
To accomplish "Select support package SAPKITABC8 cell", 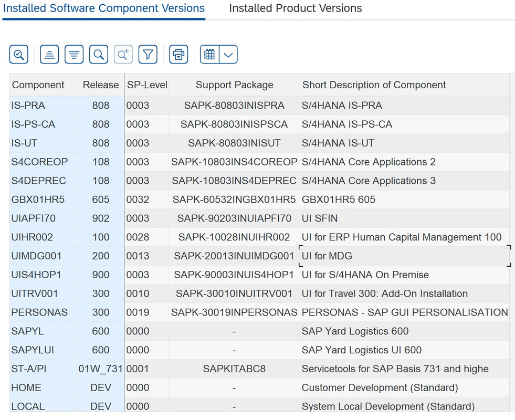I will click(x=234, y=369).
